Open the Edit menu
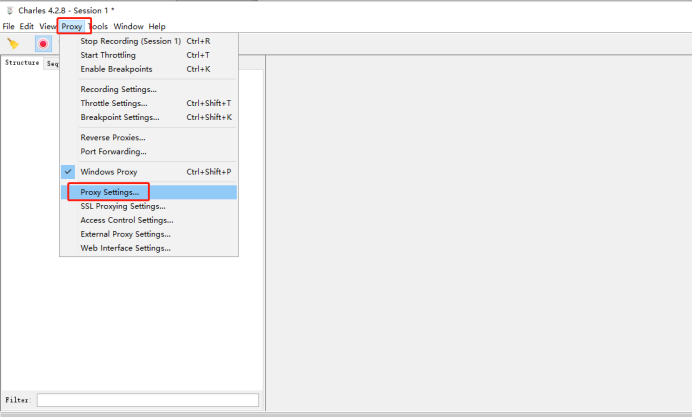The height and width of the screenshot is (418, 693). click(x=27, y=27)
